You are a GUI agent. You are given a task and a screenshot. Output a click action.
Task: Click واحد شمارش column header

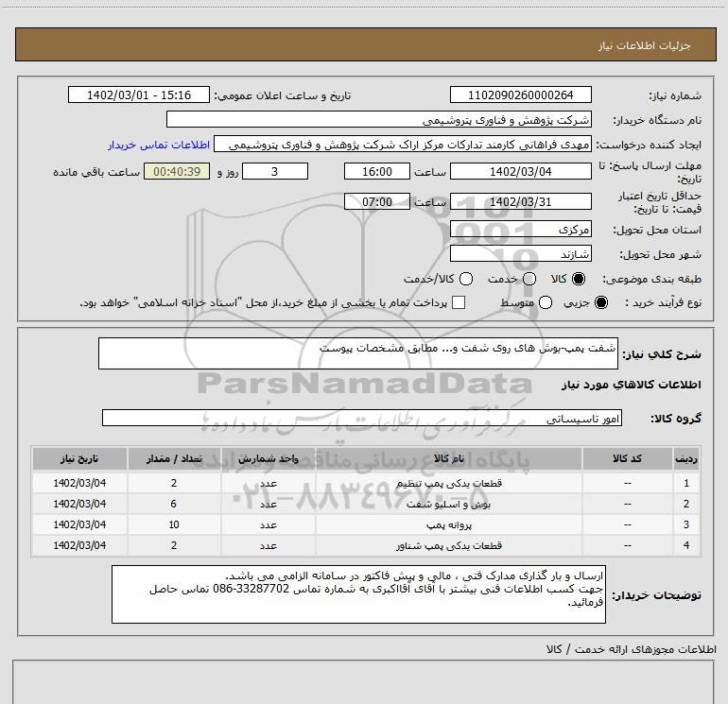pos(269,458)
